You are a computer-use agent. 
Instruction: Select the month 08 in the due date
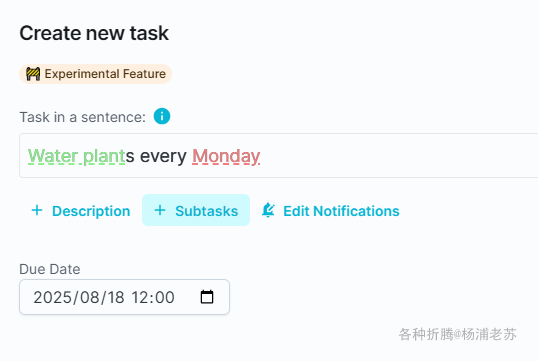pos(90,297)
